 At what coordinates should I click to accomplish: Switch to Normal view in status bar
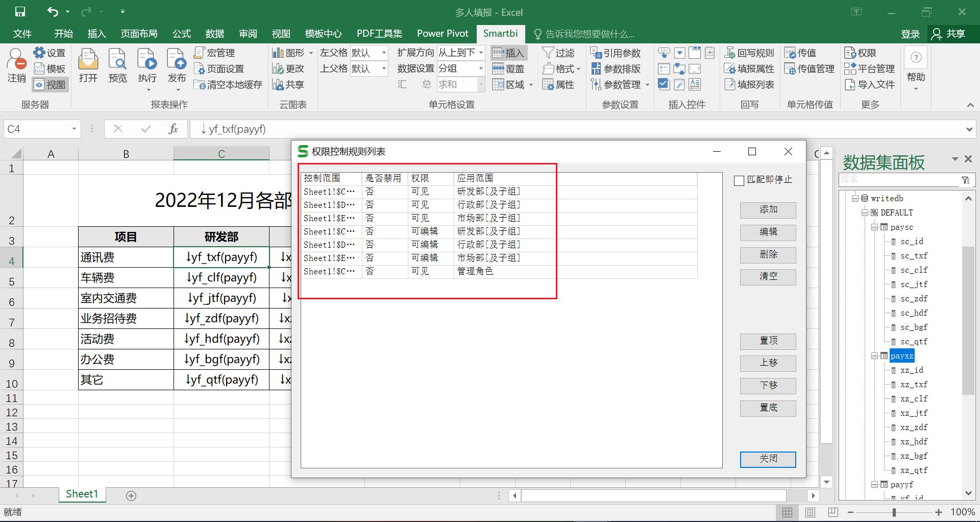coord(788,512)
